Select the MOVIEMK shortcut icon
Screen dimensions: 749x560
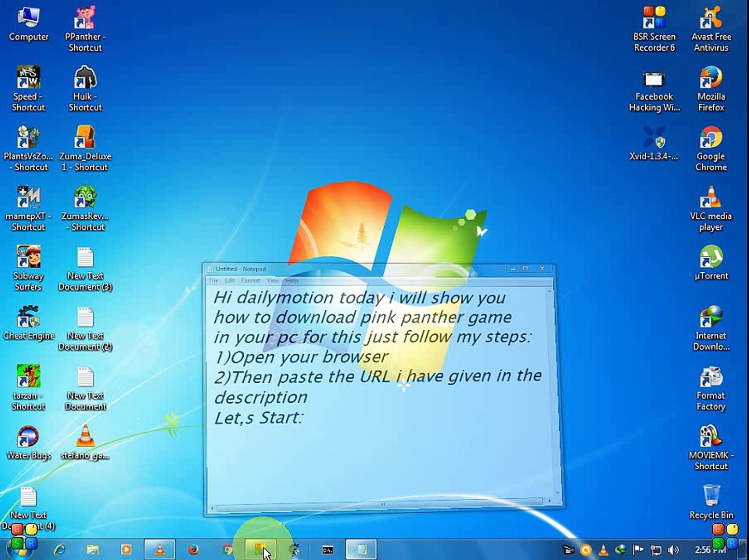(711, 448)
